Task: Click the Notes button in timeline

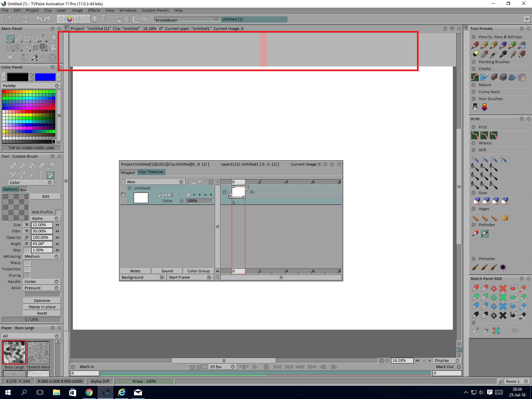Action: tap(135, 271)
